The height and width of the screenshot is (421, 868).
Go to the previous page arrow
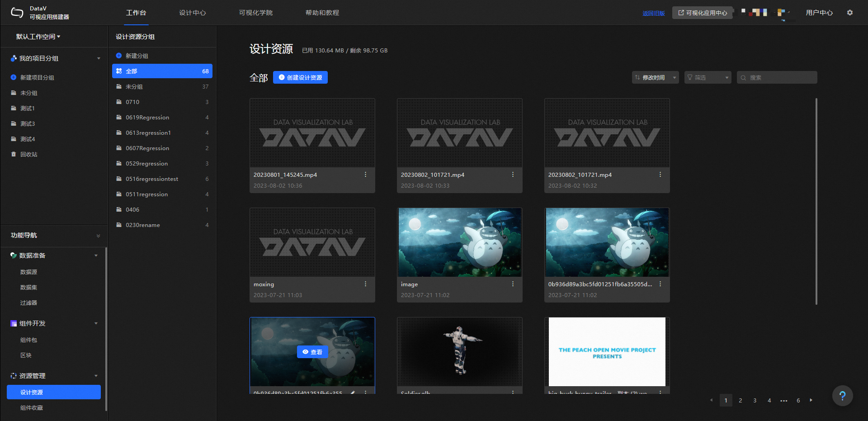point(712,400)
